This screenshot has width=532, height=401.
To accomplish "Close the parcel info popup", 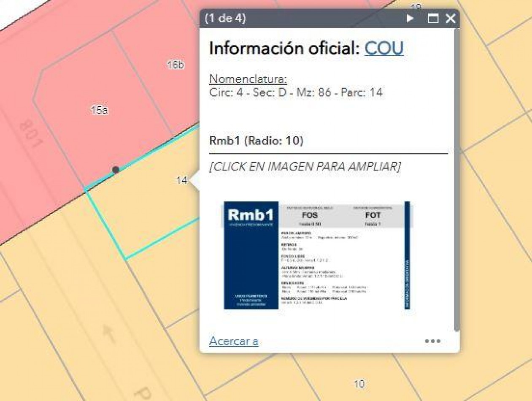I will (451, 19).
